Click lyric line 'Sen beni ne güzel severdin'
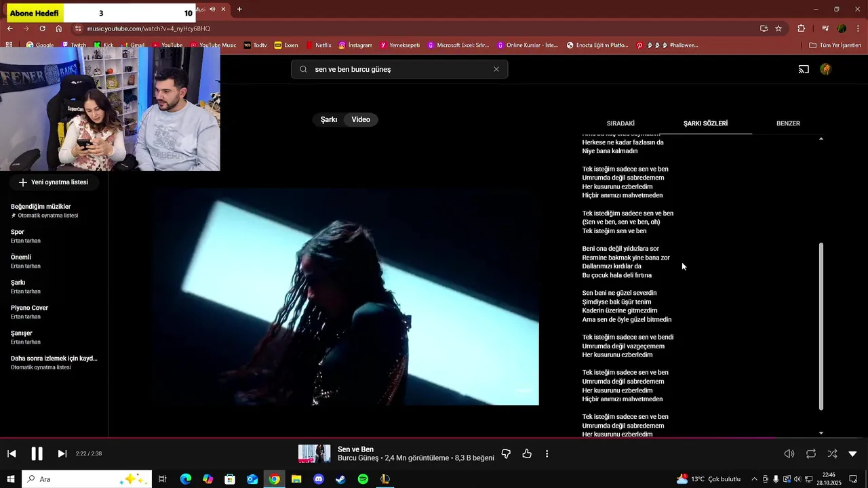Screen dimensions: 868x488 [x=619, y=293]
